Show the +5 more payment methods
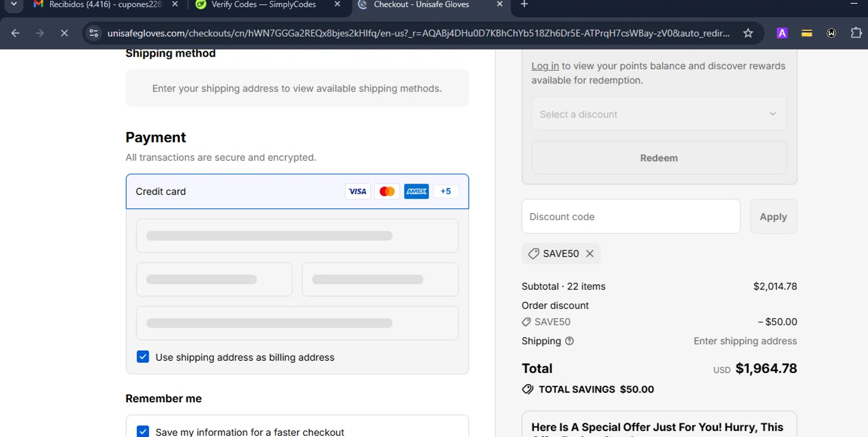Image resolution: width=868 pixels, height=437 pixels. 446,192
